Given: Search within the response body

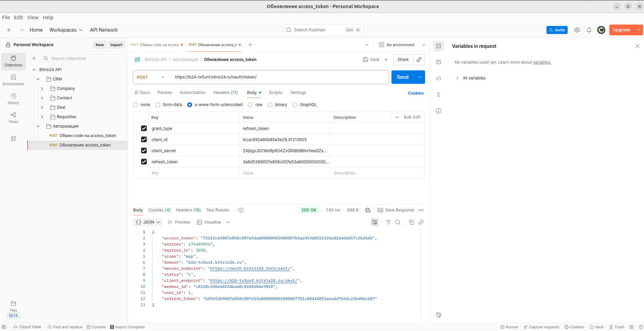Looking at the screenshot, I should pyautogui.click(x=398, y=222).
